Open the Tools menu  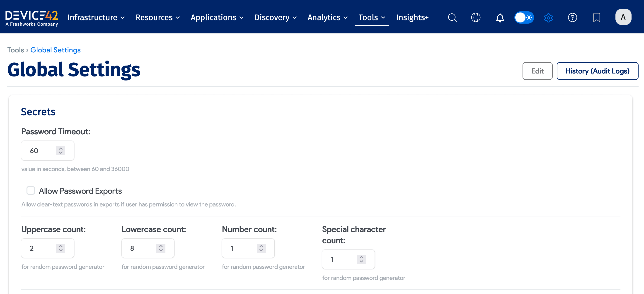tap(371, 17)
